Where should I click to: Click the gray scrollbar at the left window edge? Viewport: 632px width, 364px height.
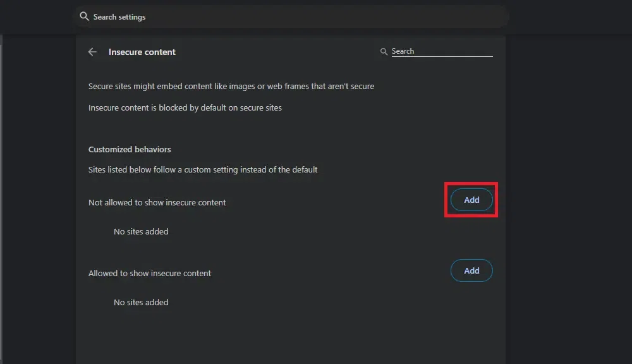click(x=2, y=190)
